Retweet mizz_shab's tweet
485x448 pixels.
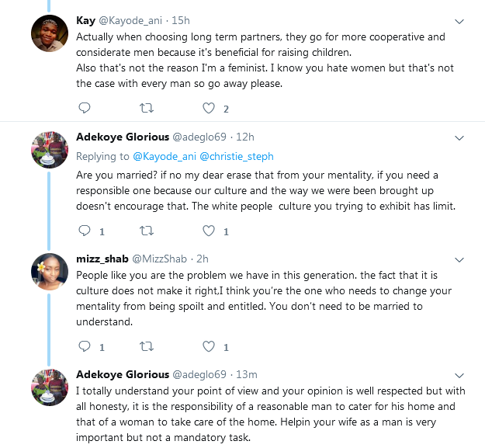click(147, 346)
